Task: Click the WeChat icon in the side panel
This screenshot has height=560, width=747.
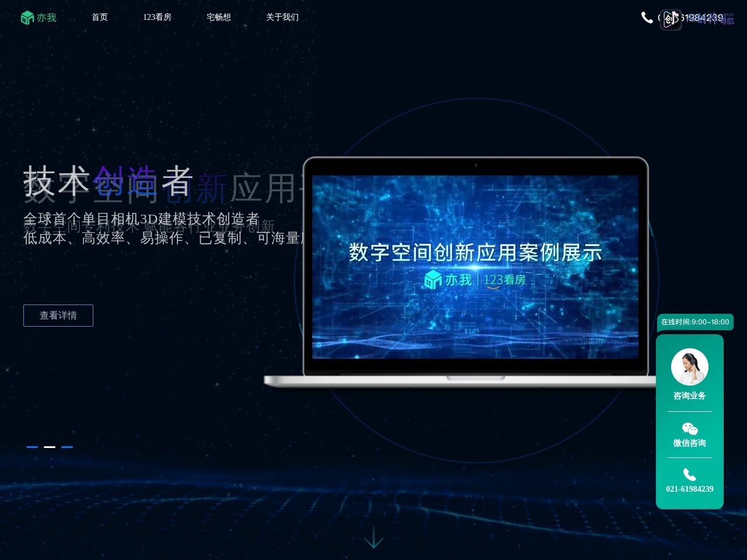Action: (690, 429)
